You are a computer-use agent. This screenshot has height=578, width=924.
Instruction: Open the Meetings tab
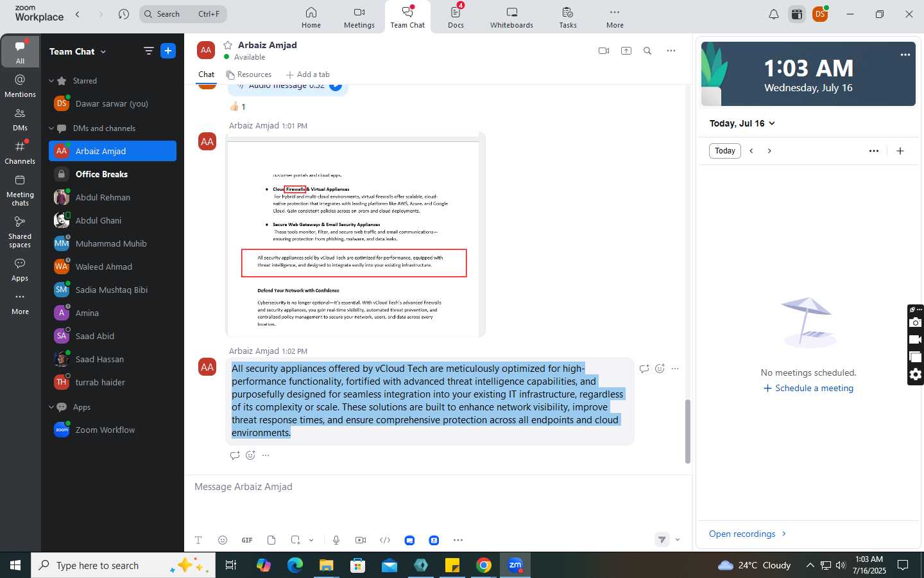click(x=359, y=17)
